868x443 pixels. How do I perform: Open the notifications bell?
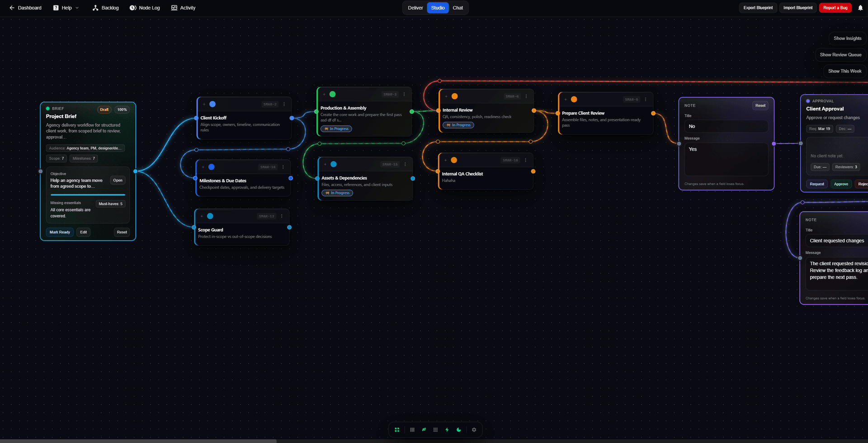pos(860,8)
